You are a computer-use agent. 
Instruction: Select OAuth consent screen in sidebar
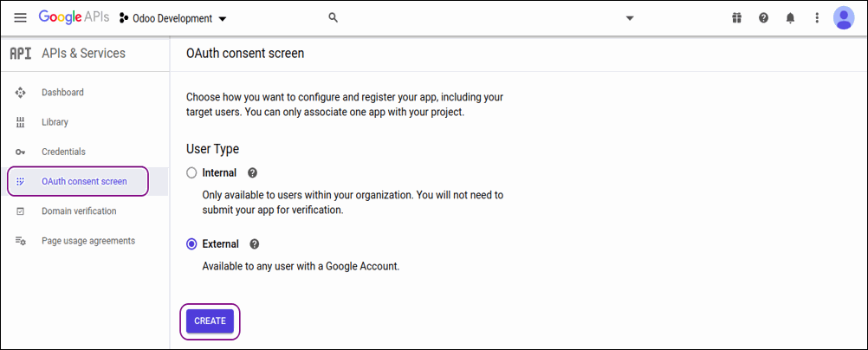(84, 181)
